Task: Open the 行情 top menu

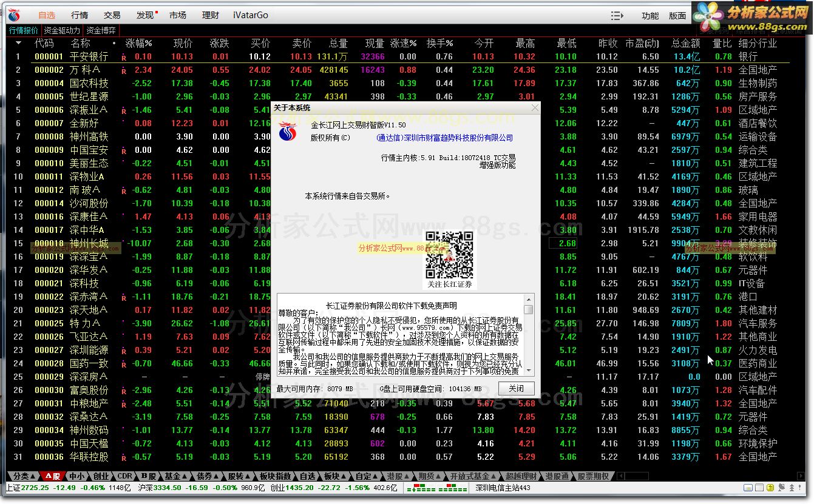Action: [x=80, y=15]
